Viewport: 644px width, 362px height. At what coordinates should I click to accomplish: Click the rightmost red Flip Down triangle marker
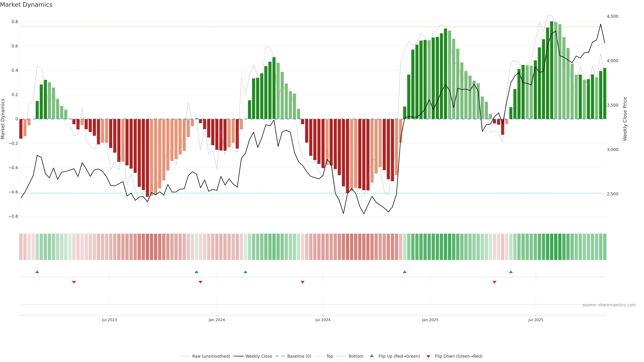(x=495, y=282)
